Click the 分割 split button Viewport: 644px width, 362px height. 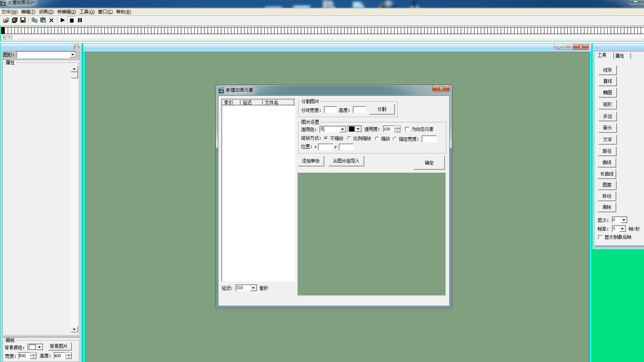382,109
